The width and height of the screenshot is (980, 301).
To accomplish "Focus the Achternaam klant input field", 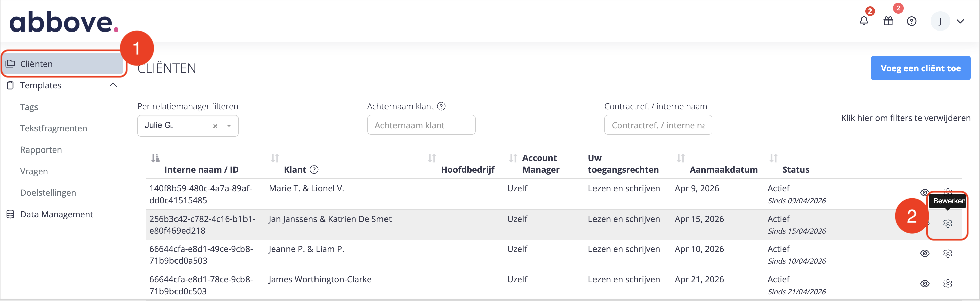I will pyautogui.click(x=421, y=125).
